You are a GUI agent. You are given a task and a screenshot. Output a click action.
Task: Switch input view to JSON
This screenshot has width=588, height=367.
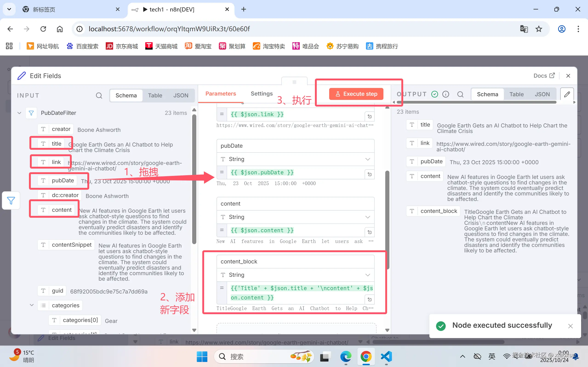[181, 95]
